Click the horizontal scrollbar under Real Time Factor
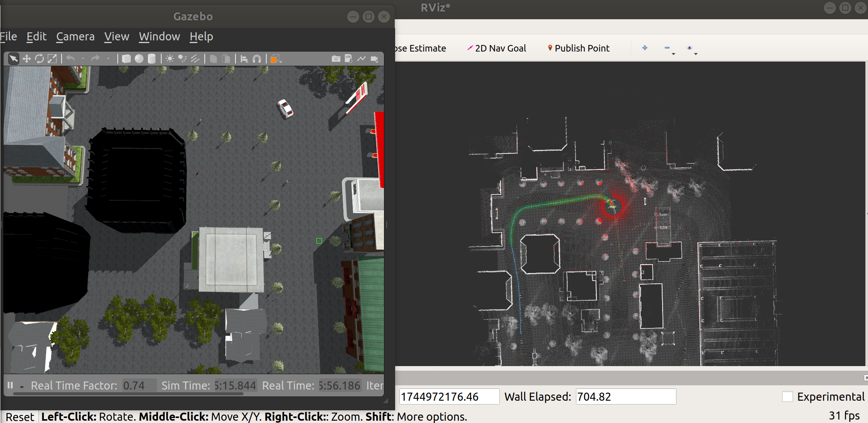 click(x=129, y=393)
